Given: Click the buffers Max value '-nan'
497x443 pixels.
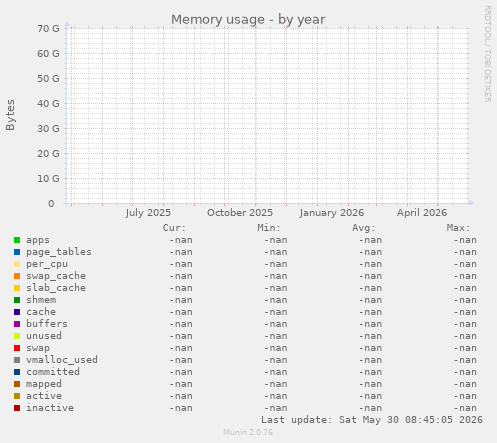Looking at the screenshot, I should [x=465, y=324].
